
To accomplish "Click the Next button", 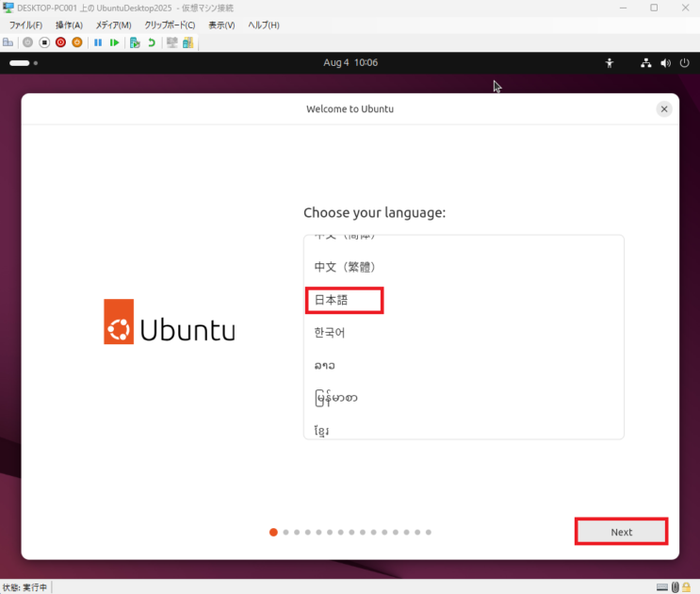I will 622,532.
